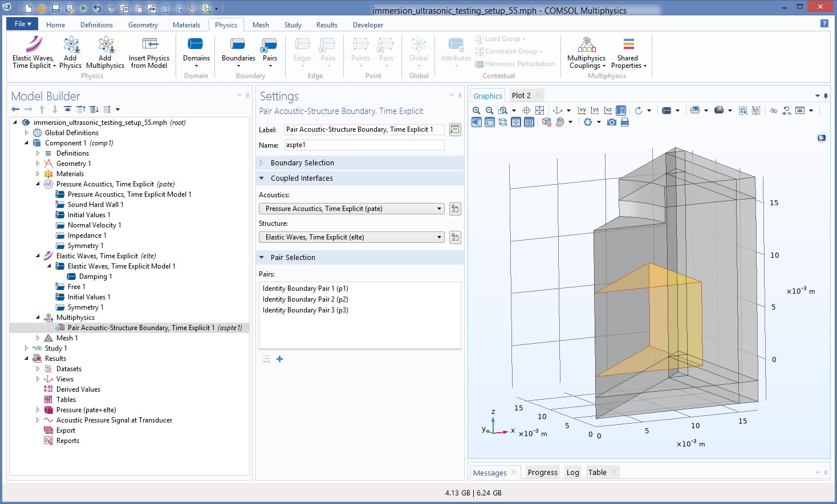Open the Multiphysics Couplings menu button
Viewport: 837px width, 504px height.
pos(586,52)
